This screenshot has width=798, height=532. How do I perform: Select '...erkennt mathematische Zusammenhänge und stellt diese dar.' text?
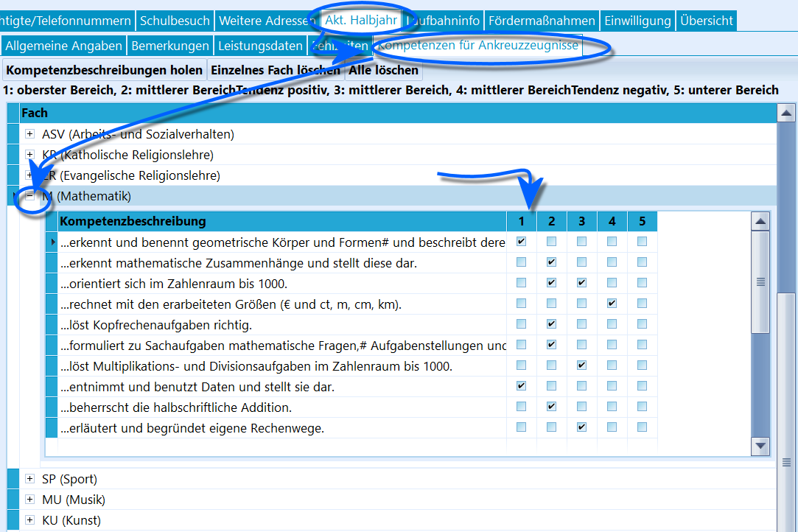(x=239, y=263)
